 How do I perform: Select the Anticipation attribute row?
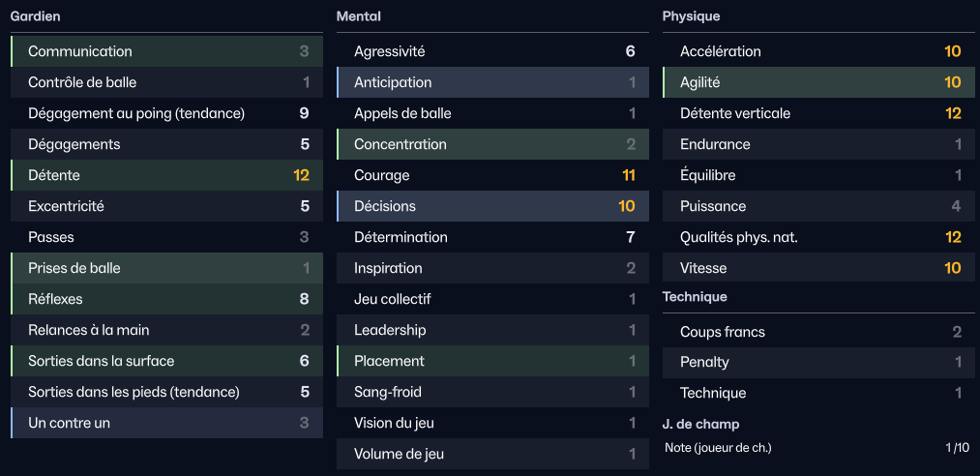492,82
